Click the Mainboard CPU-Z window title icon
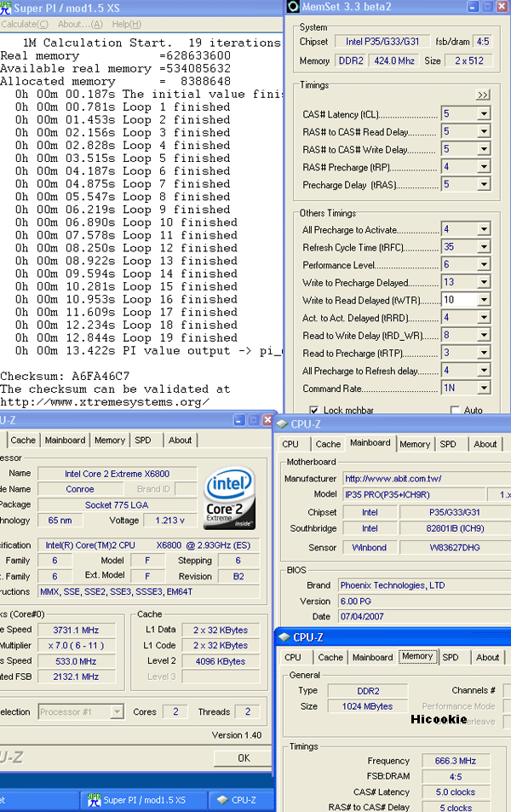Screen dimensions: 511x812 283,423
